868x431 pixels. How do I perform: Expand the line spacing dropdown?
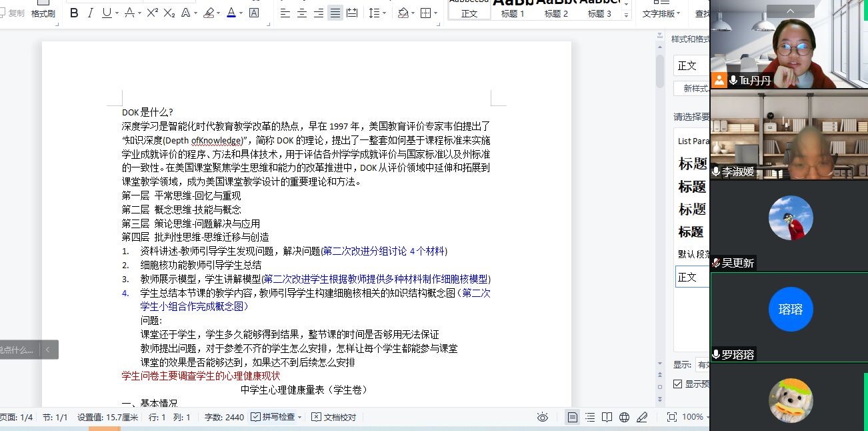384,13
